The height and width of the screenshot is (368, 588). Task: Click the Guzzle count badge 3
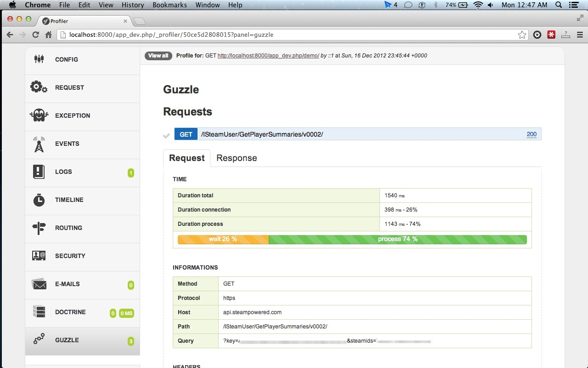pyautogui.click(x=131, y=341)
